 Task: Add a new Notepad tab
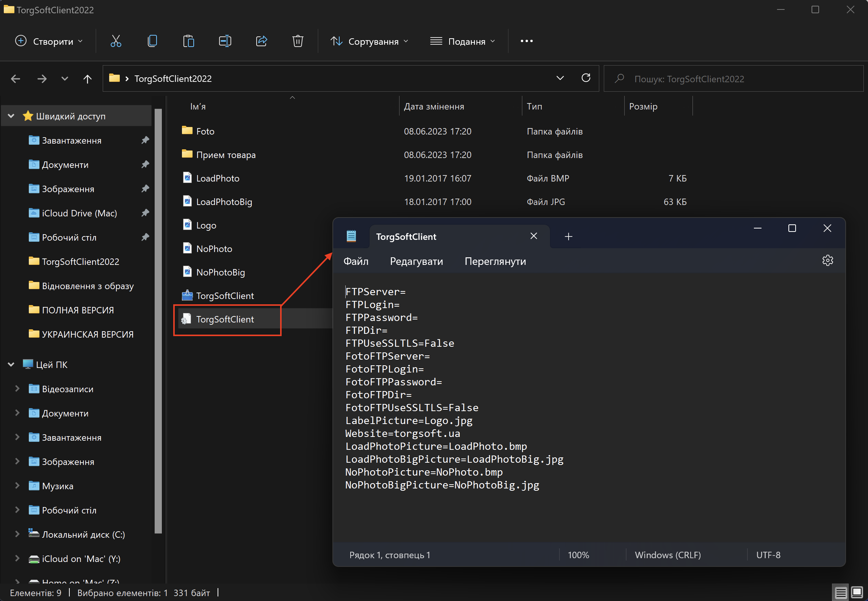pos(568,236)
